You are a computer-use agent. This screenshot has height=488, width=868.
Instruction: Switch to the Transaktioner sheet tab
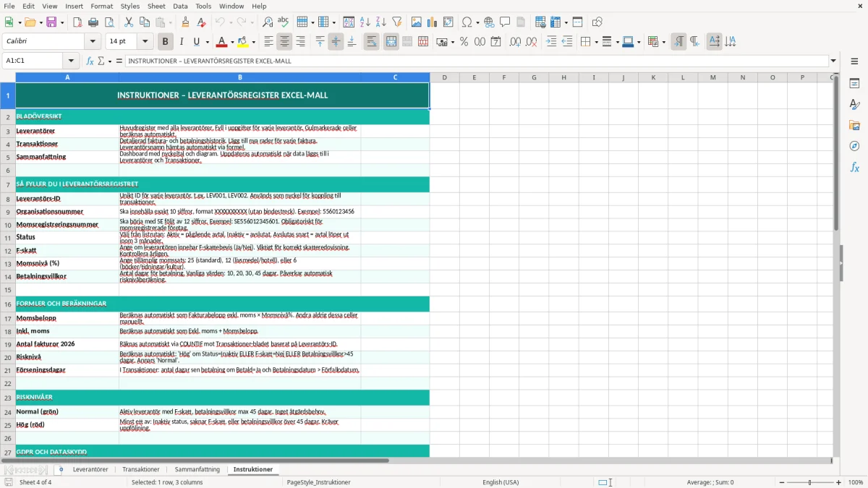coord(141,469)
